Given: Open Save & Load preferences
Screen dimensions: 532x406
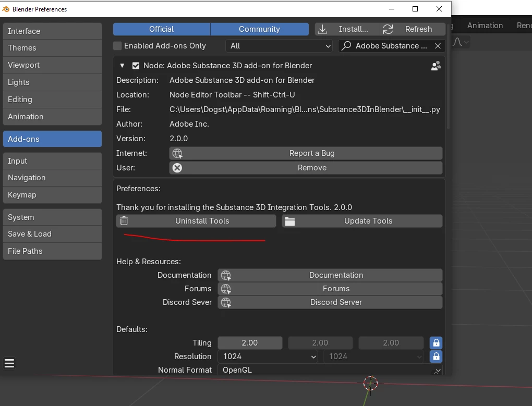Looking at the screenshot, I should [52, 234].
